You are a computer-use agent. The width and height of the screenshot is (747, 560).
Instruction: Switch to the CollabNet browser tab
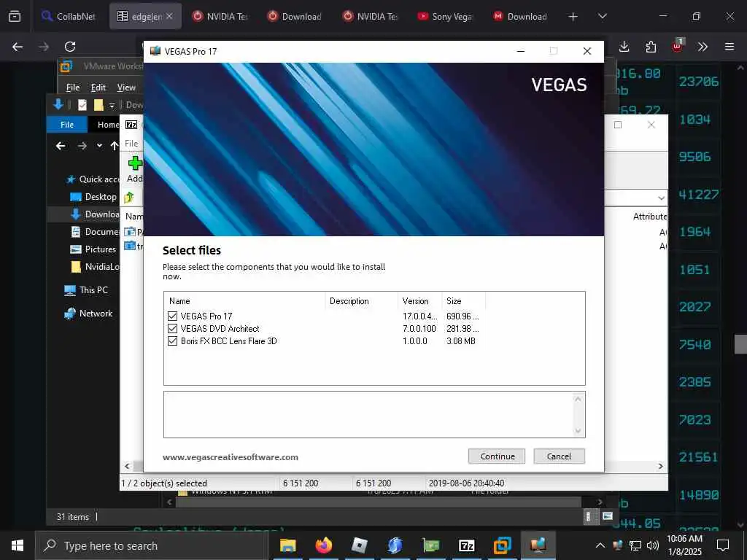(x=68, y=16)
